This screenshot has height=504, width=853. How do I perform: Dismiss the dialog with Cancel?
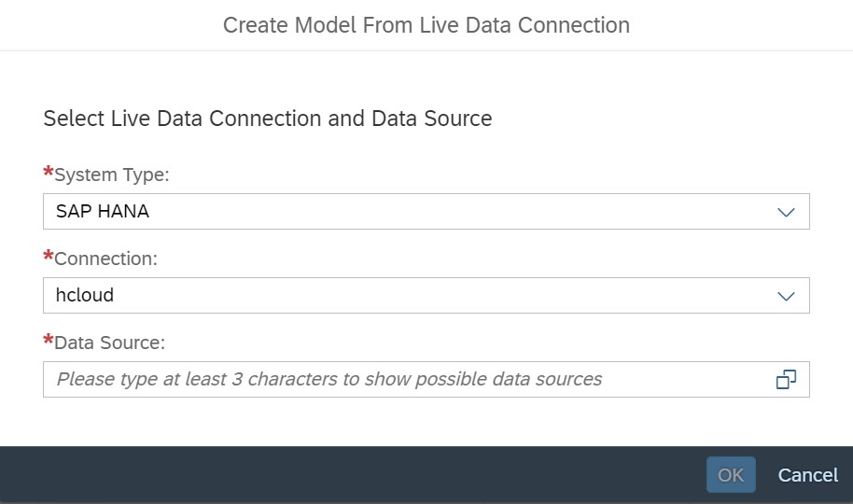click(x=808, y=475)
